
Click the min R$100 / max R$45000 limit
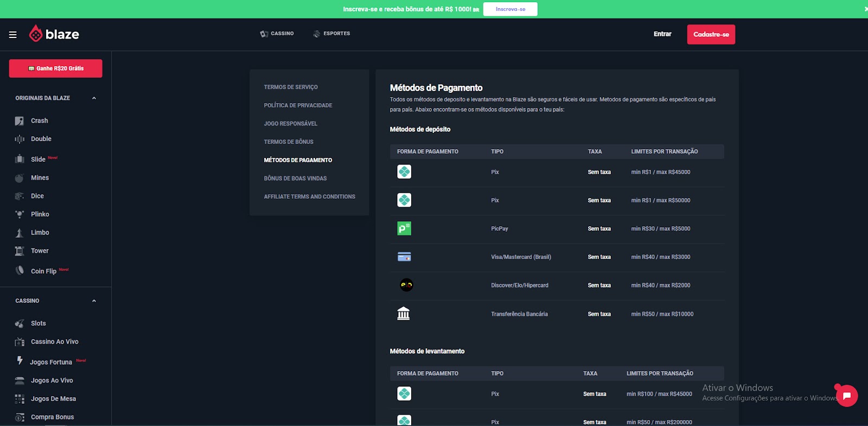pos(659,394)
